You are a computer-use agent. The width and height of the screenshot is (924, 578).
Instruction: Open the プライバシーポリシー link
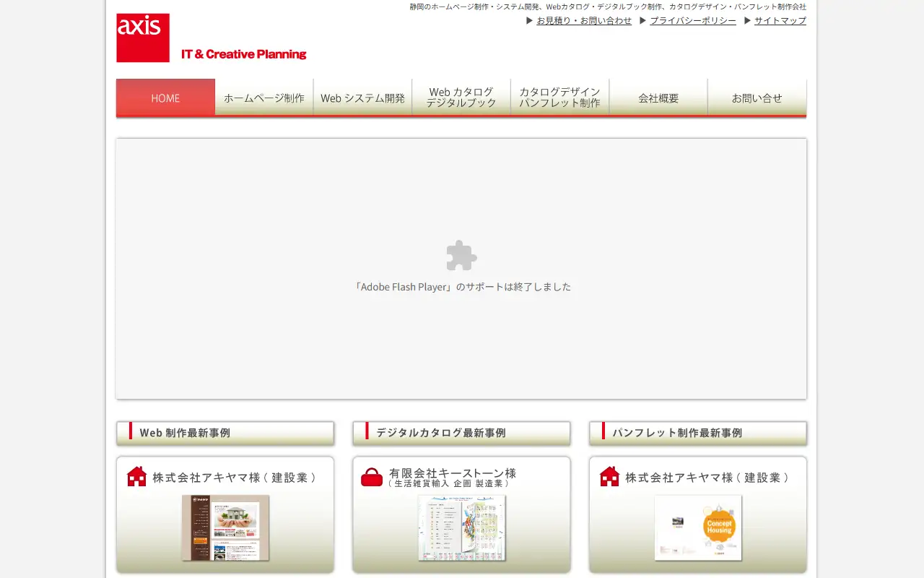[x=693, y=21]
